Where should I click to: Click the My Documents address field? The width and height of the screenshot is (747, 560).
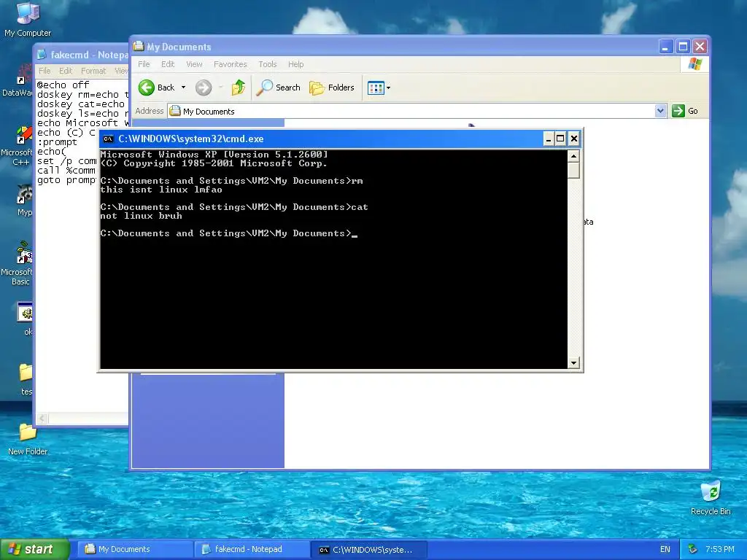coord(411,111)
